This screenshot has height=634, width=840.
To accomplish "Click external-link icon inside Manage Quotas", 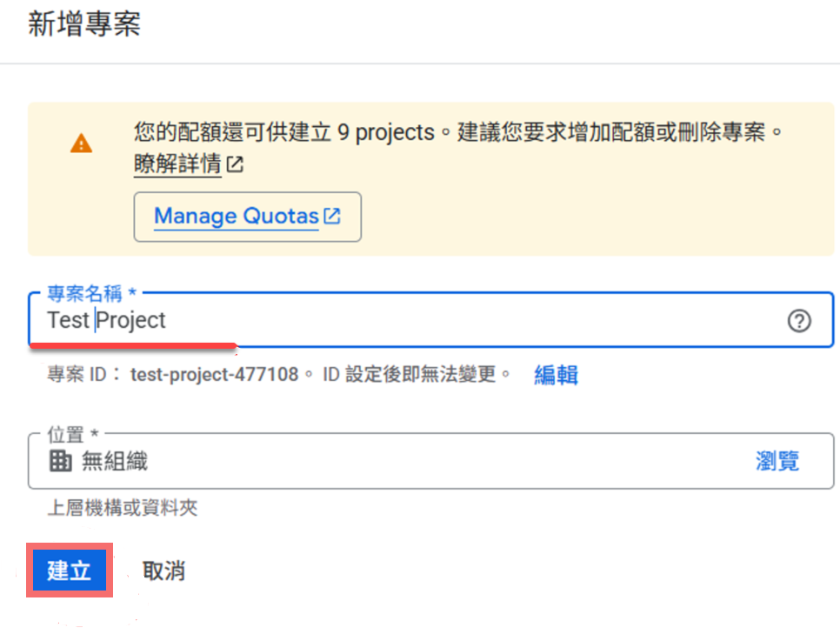I will click(332, 216).
